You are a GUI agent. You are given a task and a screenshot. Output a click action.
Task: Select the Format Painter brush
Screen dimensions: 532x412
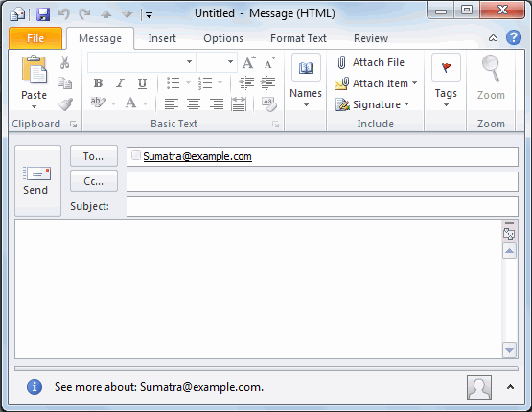click(65, 104)
